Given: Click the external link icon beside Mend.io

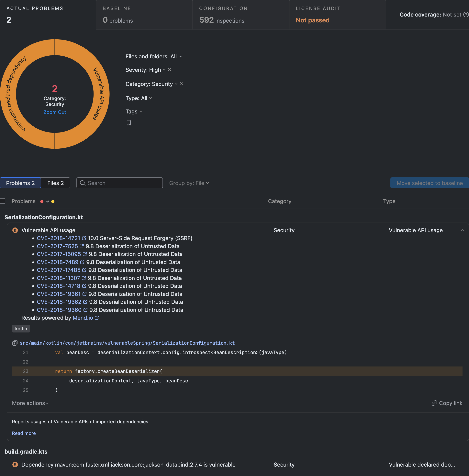Looking at the screenshot, I should (x=97, y=318).
